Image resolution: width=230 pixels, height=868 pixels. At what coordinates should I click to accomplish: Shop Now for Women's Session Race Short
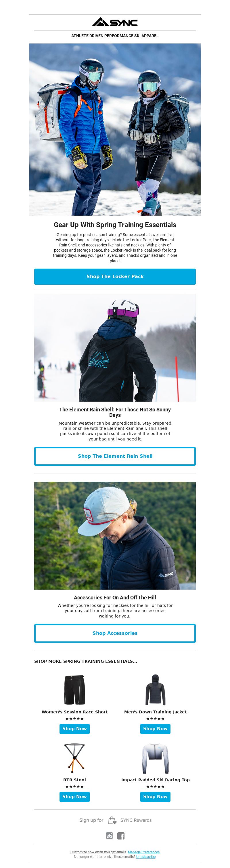pos(75,728)
